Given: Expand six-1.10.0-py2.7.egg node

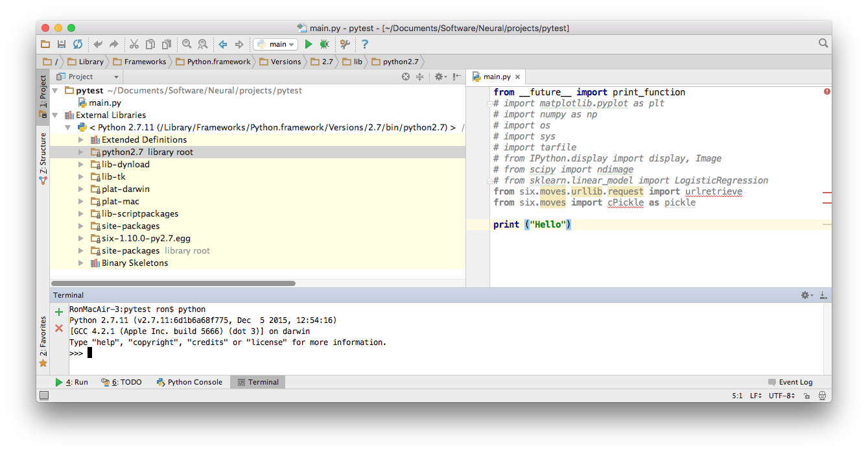Looking at the screenshot, I should click(80, 239).
